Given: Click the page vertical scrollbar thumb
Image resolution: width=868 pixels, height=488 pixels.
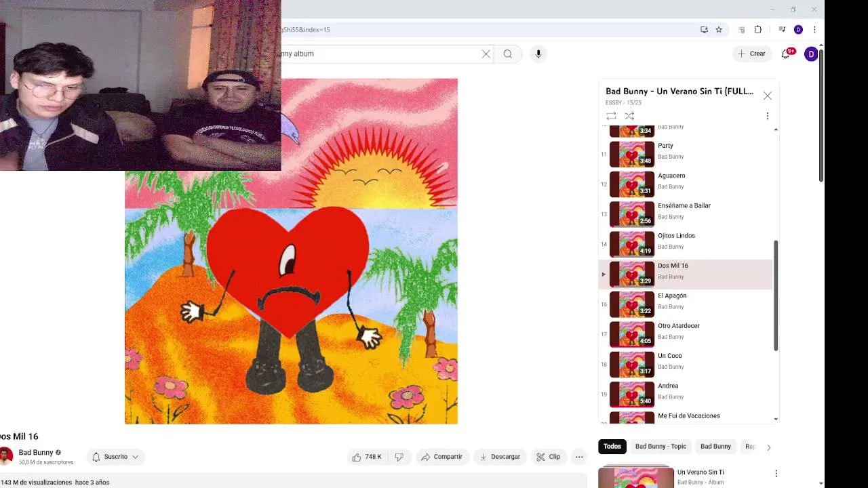Looking at the screenshot, I should tap(821, 115).
